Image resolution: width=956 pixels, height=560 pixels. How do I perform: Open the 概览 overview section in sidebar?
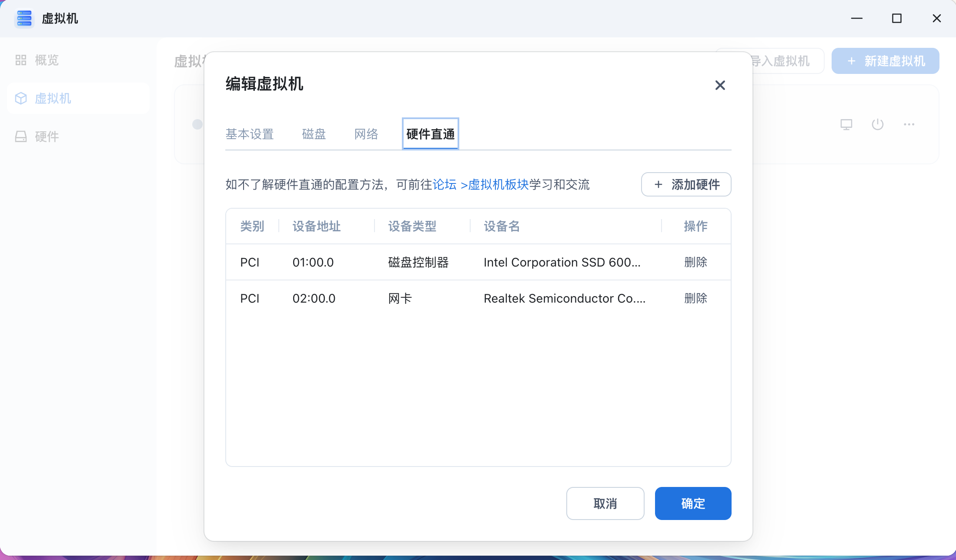tap(47, 60)
